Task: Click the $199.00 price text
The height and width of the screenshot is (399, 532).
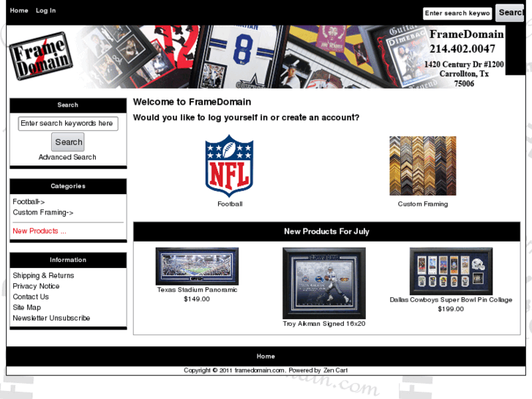Action: pyautogui.click(x=451, y=309)
